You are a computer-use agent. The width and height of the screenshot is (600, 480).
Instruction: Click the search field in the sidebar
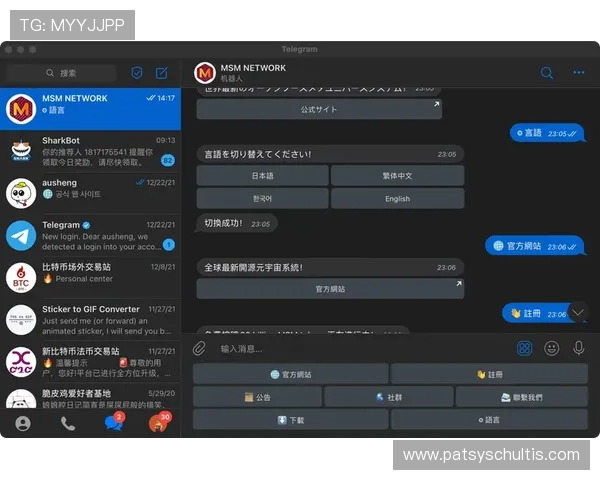point(62,73)
